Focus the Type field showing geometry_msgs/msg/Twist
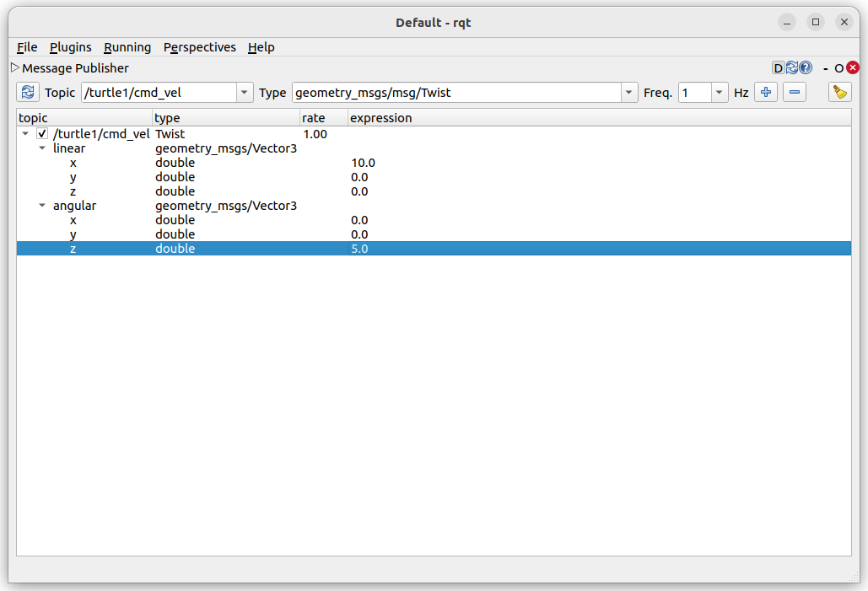 [x=456, y=93]
